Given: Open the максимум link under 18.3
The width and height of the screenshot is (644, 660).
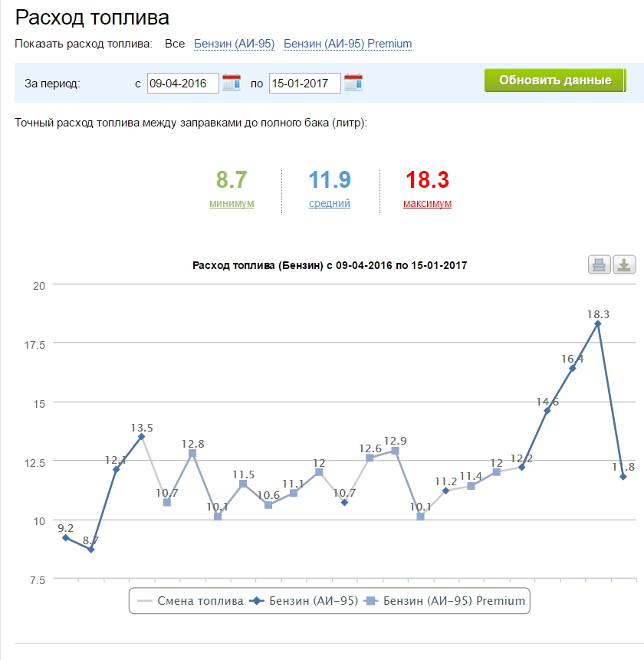Looking at the screenshot, I should (x=427, y=203).
